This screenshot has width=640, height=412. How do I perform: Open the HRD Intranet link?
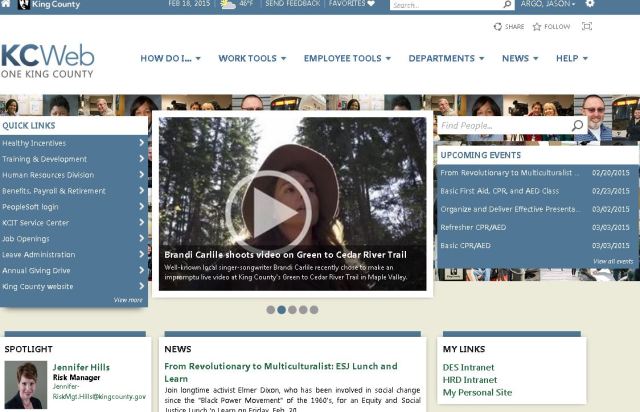[x=470, y=380]
